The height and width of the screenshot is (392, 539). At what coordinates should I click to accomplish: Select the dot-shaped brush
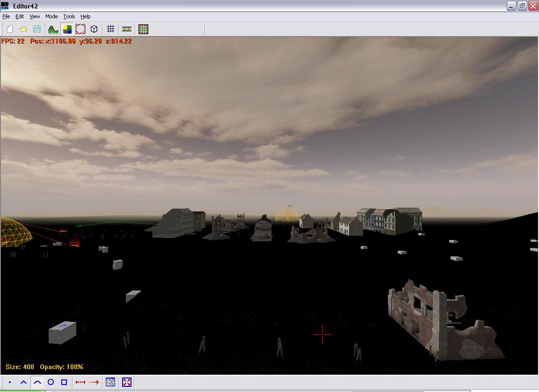pyautogui.click(x=10, y=382)
